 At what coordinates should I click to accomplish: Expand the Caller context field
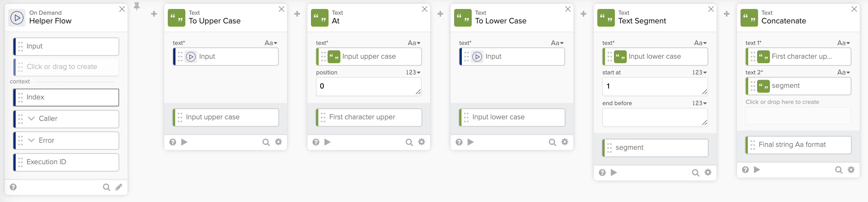[x=31, y=119]
